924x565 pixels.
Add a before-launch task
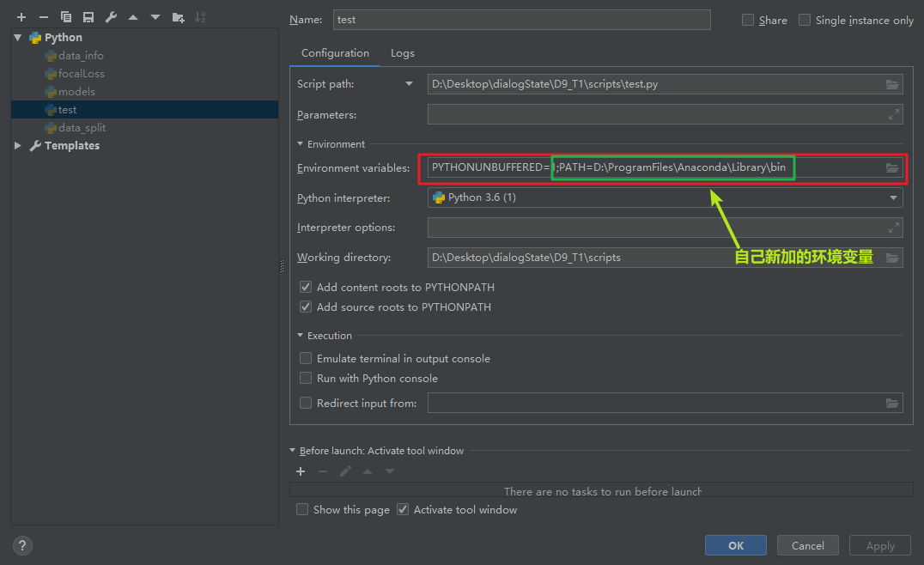pos(301,471)
